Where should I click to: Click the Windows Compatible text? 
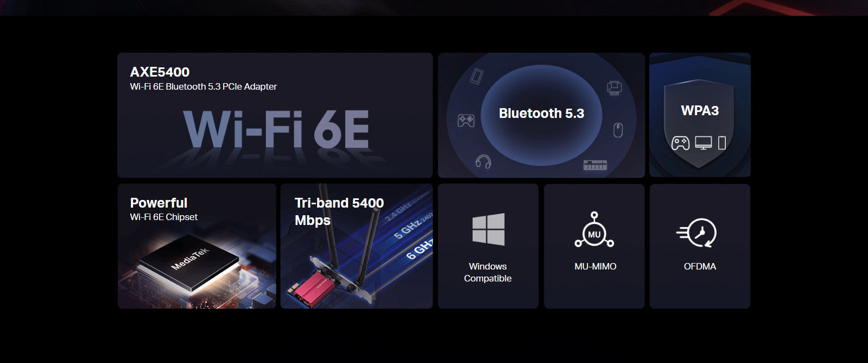(x=487, y=272)
